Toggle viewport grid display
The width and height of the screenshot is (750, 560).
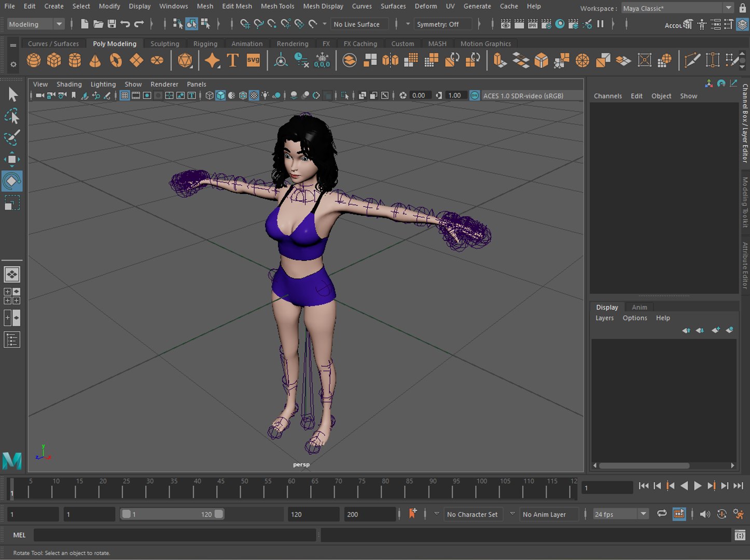click(x=124, y=95)
